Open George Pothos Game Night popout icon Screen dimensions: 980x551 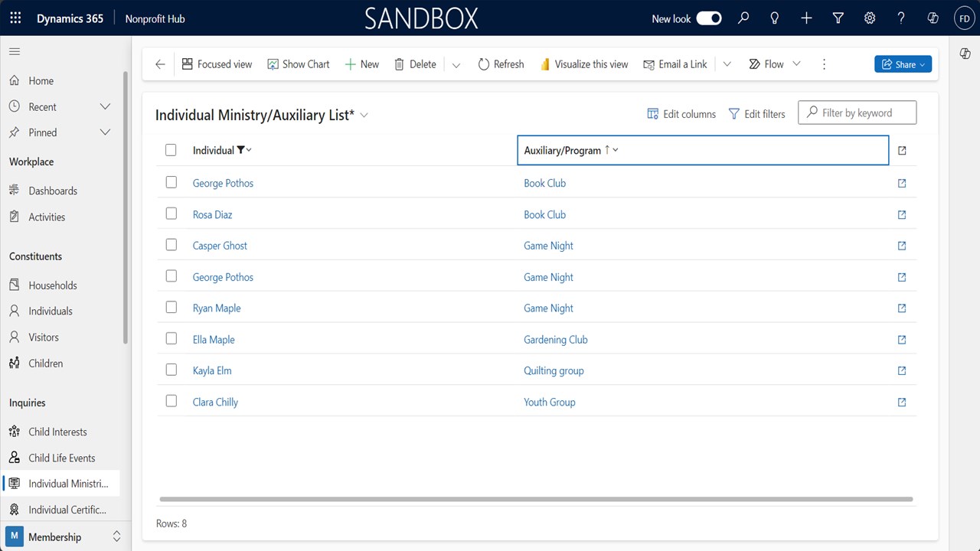(x=902, y=277)
